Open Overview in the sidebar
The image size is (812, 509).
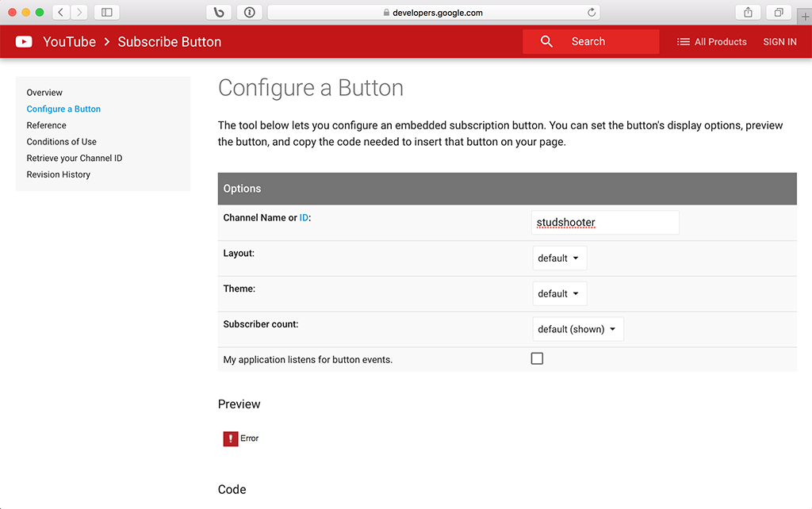44,93
